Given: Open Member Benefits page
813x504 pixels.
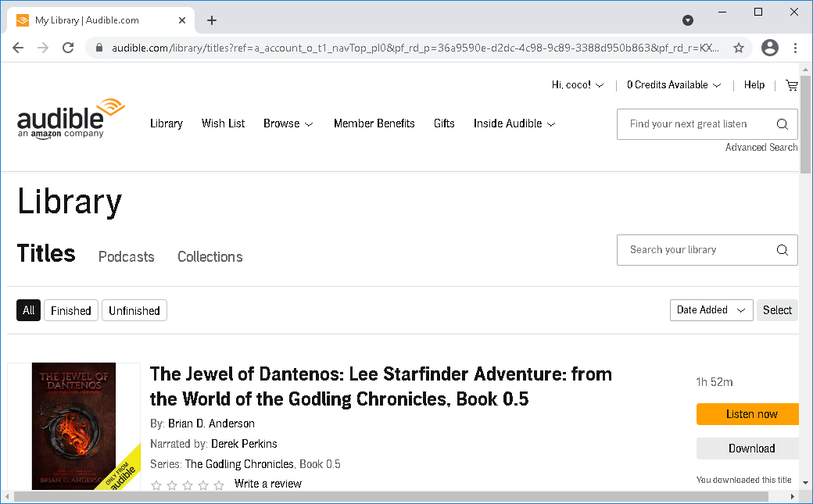Looking at the screenshot, I should click(x=374, y=123).
